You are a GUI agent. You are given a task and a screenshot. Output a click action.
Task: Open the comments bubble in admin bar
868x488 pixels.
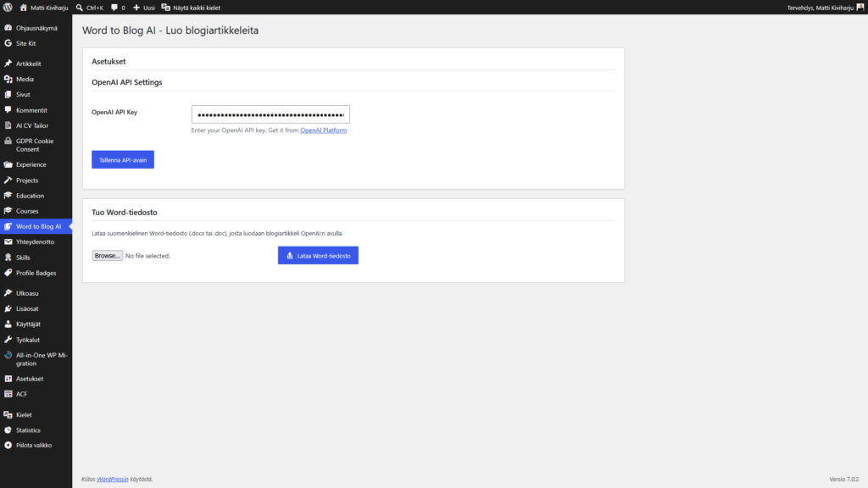pyautogui.click(x=118, y=8)
